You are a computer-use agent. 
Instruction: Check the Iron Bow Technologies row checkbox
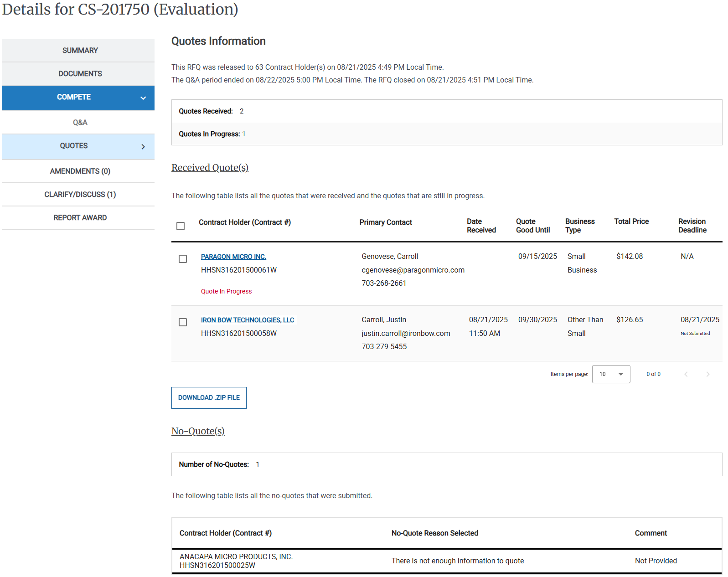183,322
